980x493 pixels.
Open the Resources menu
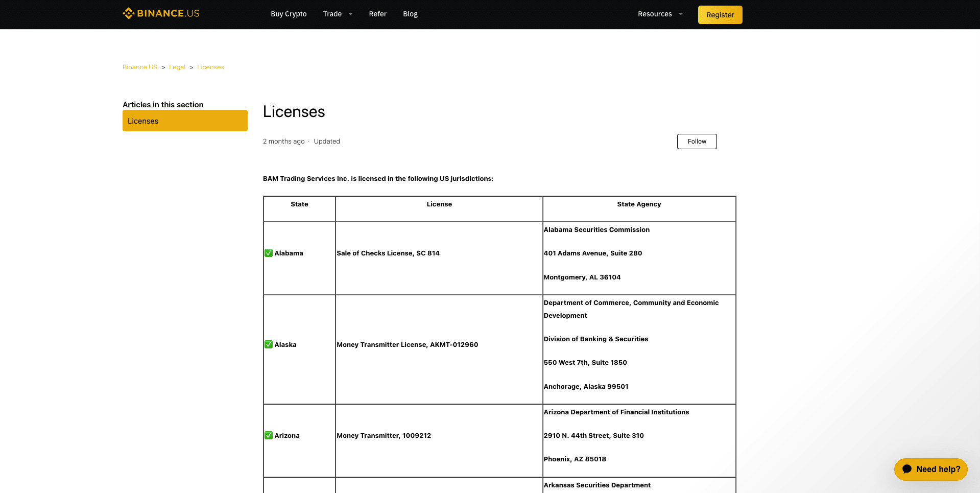655,14
